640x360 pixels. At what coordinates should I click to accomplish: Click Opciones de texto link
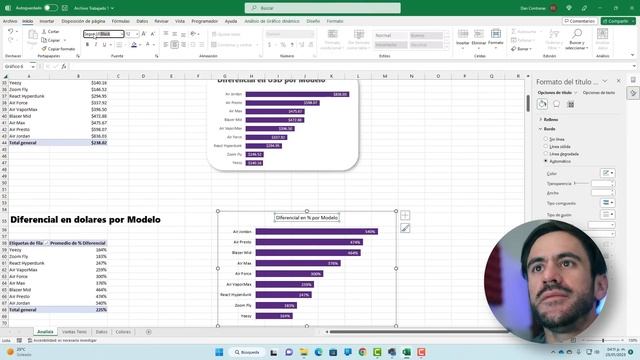point(598,93)
